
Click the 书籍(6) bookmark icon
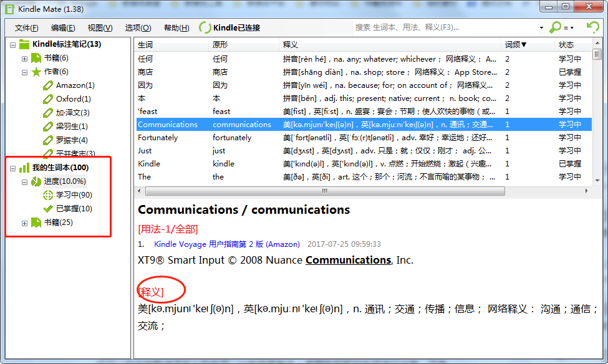pyautogui.click(x=36, y=58)
